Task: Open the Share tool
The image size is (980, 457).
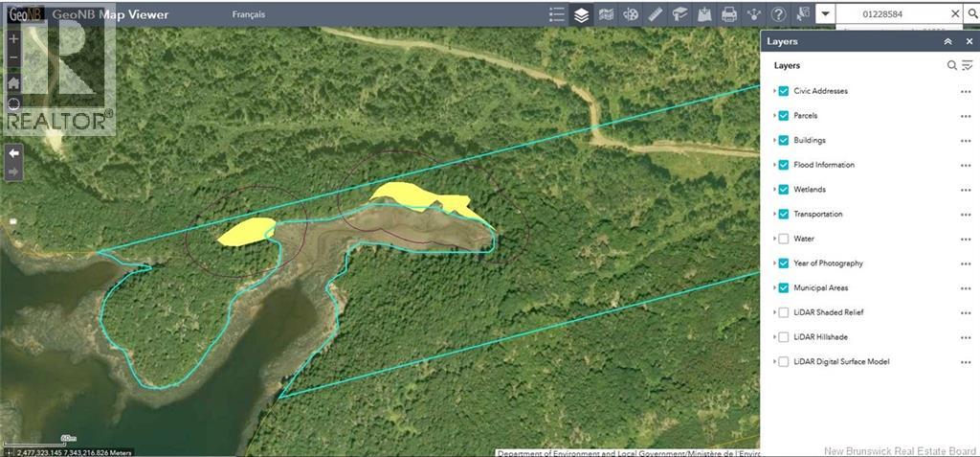Action: pyautogui.click(x=754, y=14)
